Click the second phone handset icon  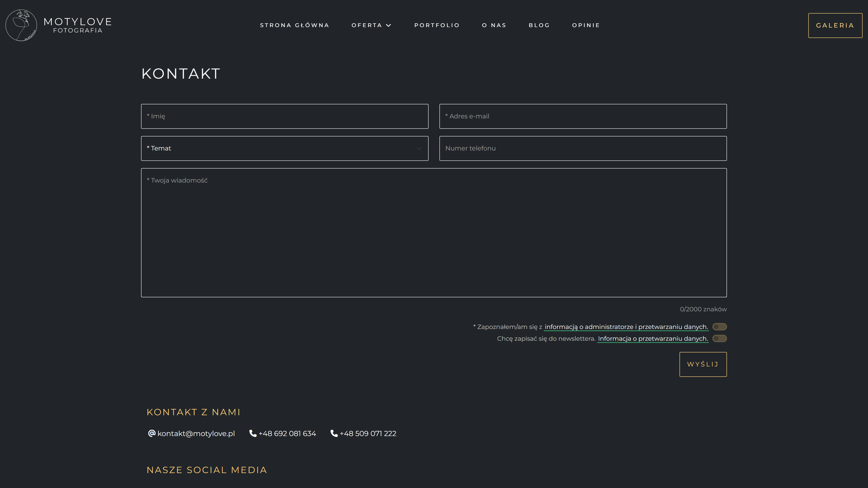point(334,433)
